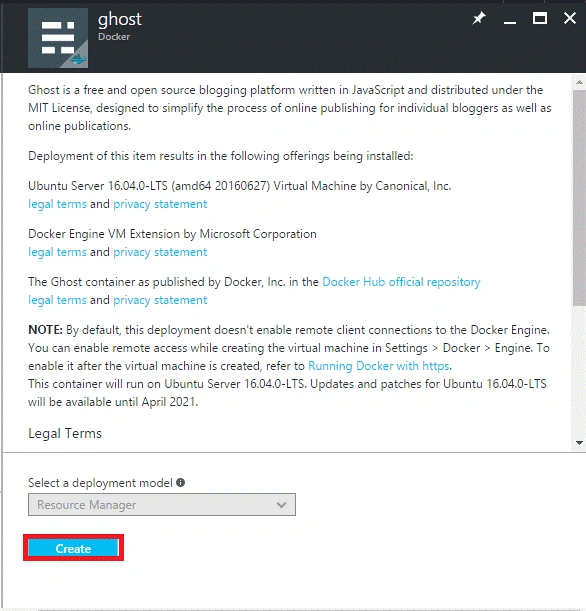Open legal terms under Docker Engine VM Extension
The height and width of the screenshot is (611, 586).
pyautogui.click(x=57, y=252)
